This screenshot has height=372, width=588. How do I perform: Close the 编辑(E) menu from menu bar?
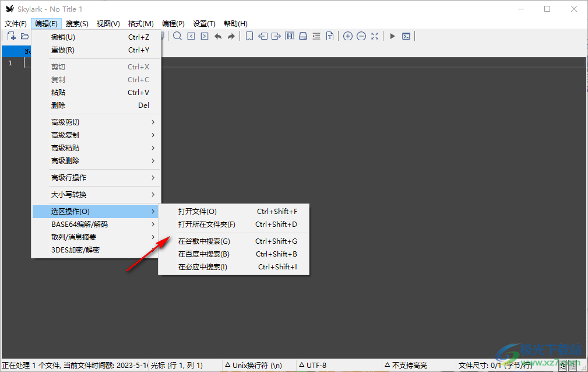point(46,24)
